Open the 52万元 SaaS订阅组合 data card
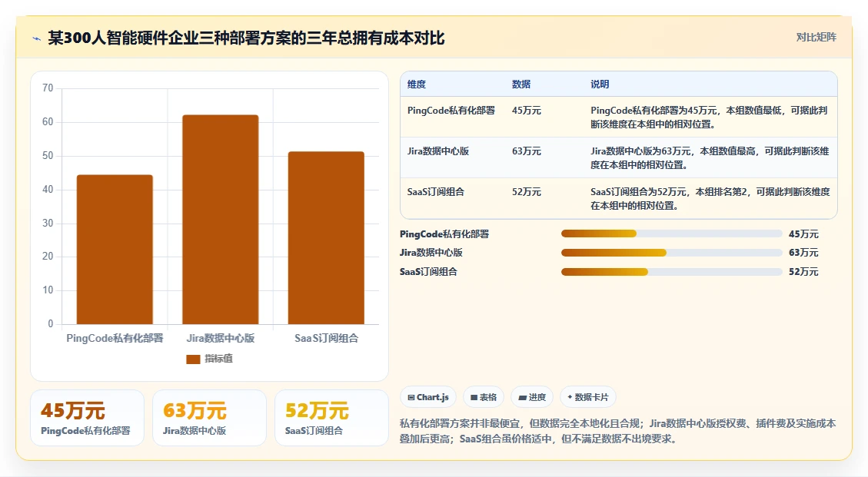 pos(331,418)
